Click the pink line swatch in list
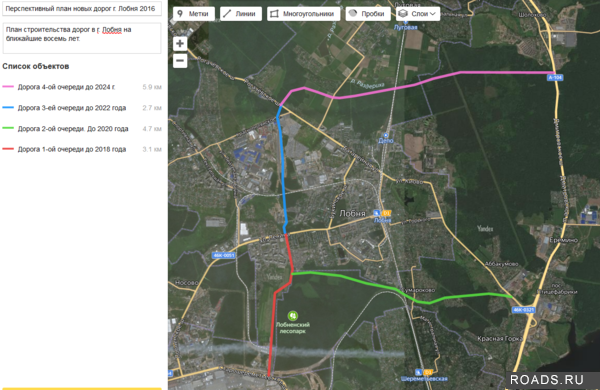Screen dimensions: 600x390 (8, 87)
